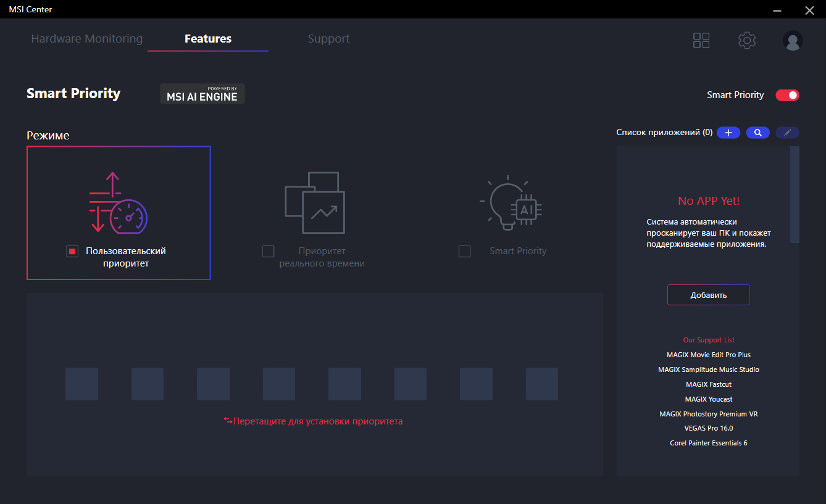Click Corel Painter Essentials 6
The width and height of the screenshot is (826, 504).
click(709, 443)
